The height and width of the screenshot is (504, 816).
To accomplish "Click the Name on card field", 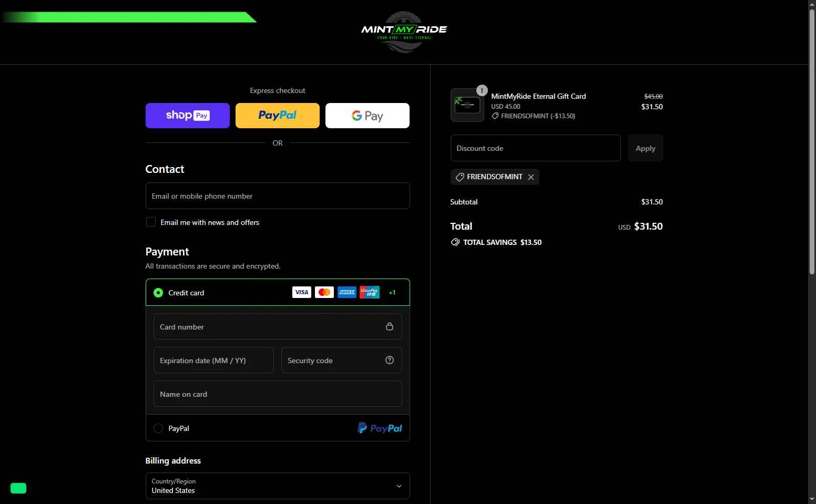I will pos(278,394).
